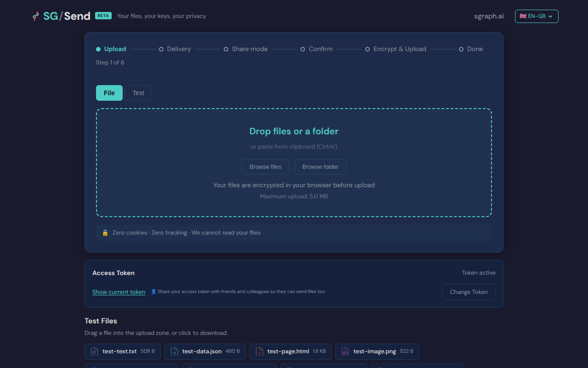The image size is (588, 368).
Task: Click the padlock icon in privacy notice
Action: tap(105, 233)
